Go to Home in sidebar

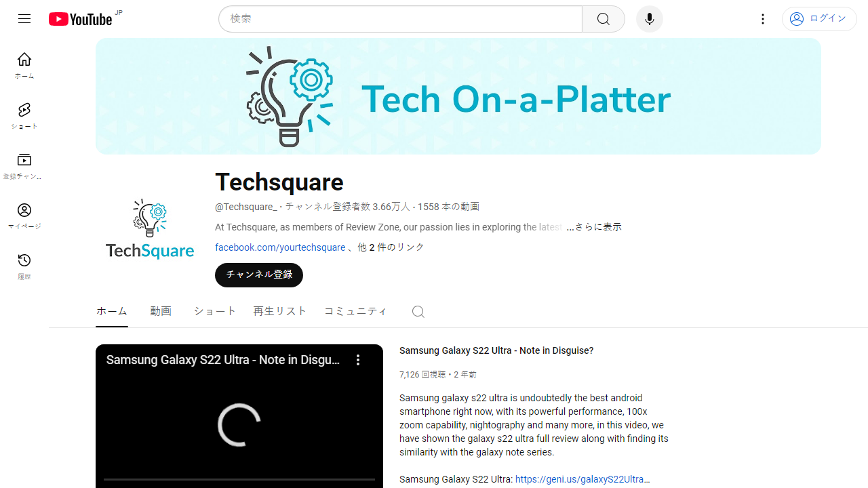[24, 65]
